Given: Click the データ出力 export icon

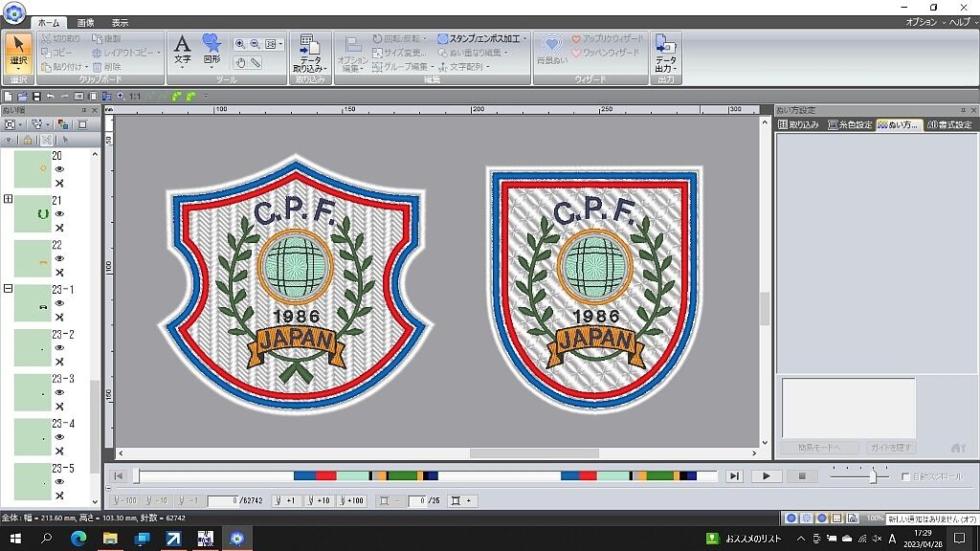Looking at the screenshot, I should click(x=665, y=53).
